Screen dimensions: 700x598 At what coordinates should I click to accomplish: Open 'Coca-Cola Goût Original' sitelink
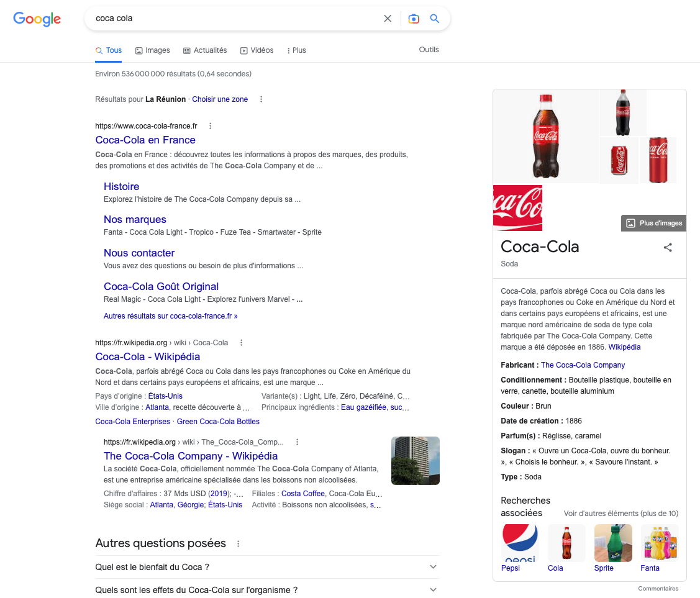161,286
